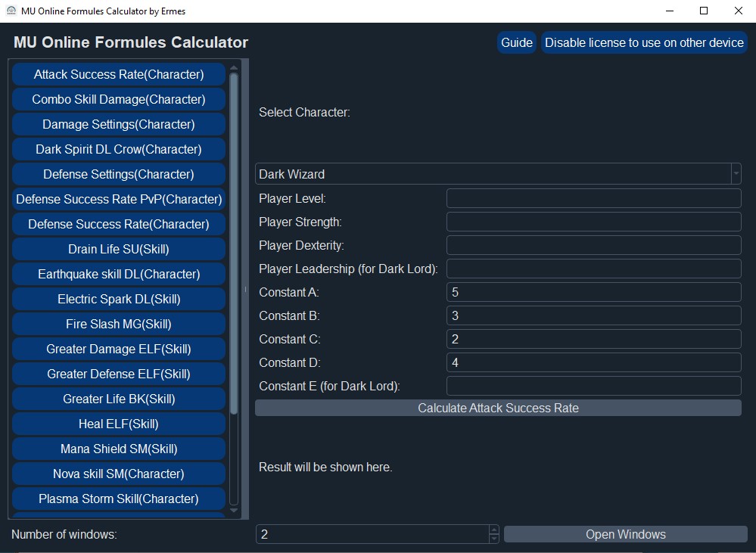Open Combo Skill Damage(Character) formula
This screenshot has width=756, height=553.
(x=119, y=99)
